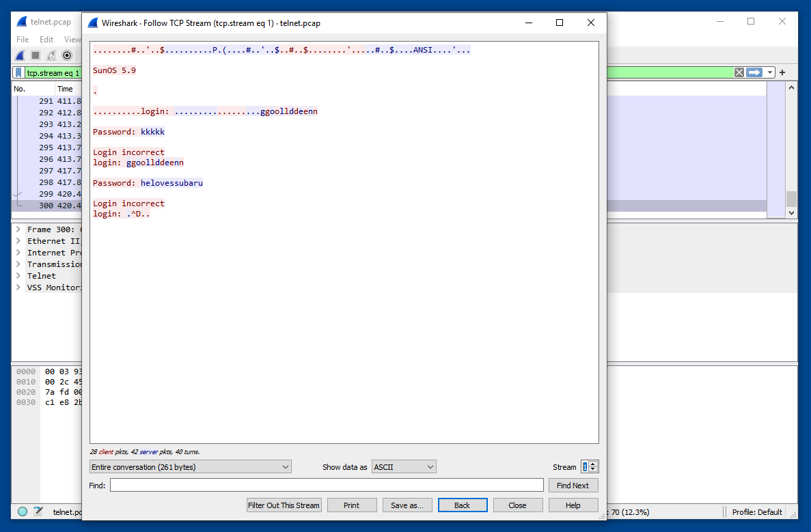
Task: Open the Show data as ASCII dropdown
Action: pyautogui.click(x=404, y=467)
